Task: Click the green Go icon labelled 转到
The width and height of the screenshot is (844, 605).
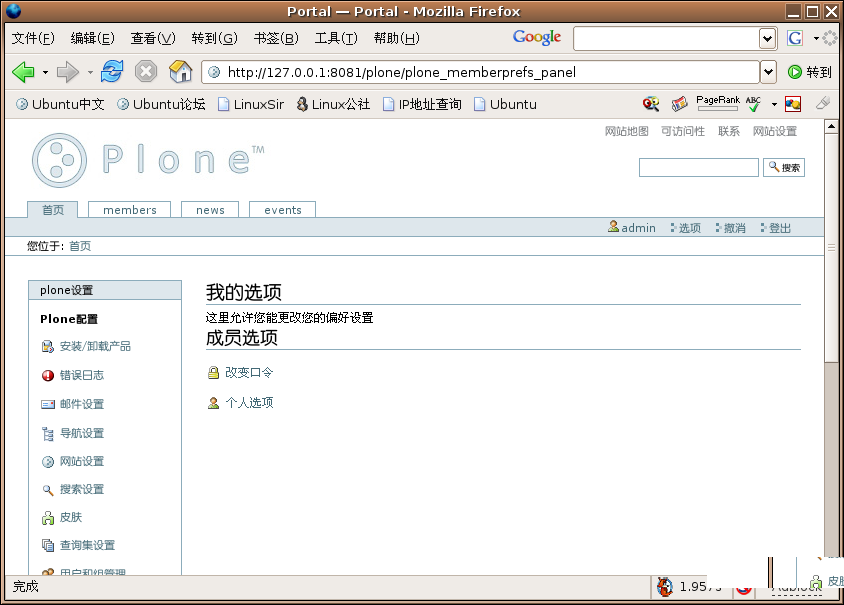Action: (x=810, y=72)
